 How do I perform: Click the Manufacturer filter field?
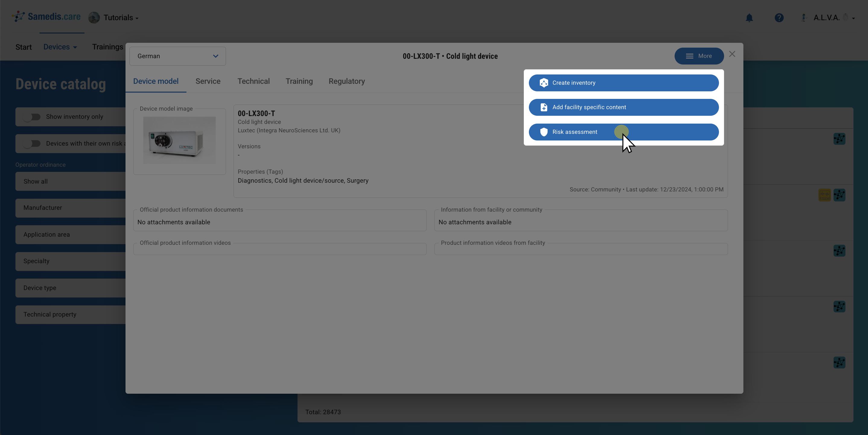pos(71,208)
